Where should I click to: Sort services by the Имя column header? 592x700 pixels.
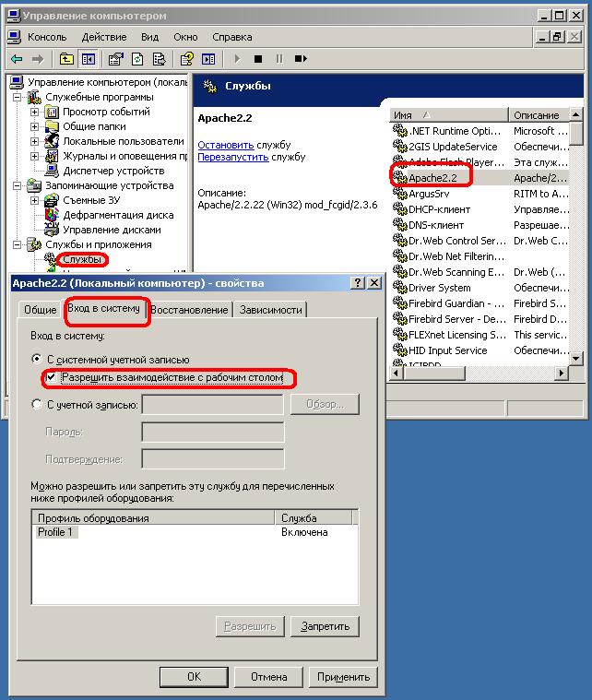point(449,115)
